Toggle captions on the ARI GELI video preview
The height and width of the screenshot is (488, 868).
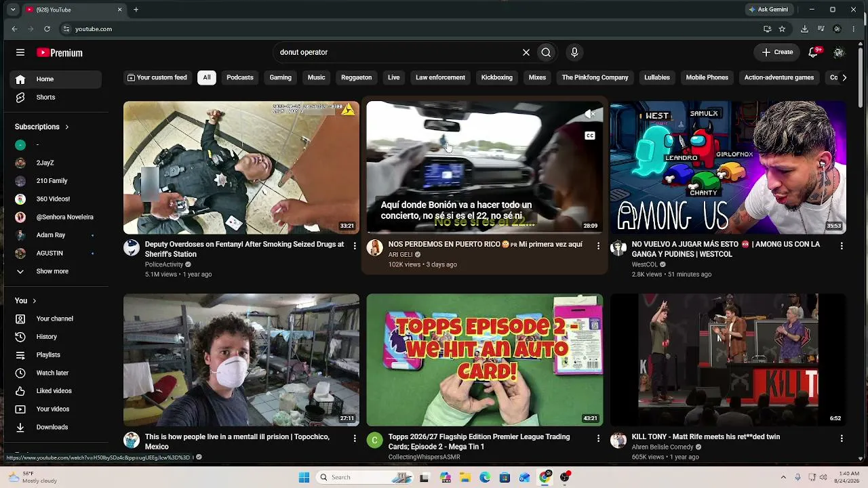tap(590, 136)
